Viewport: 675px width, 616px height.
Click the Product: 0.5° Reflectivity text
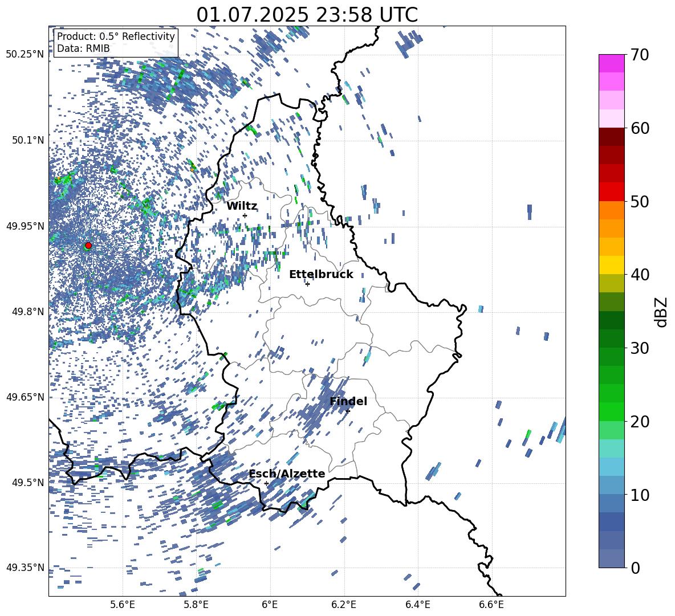coord(116,36)
